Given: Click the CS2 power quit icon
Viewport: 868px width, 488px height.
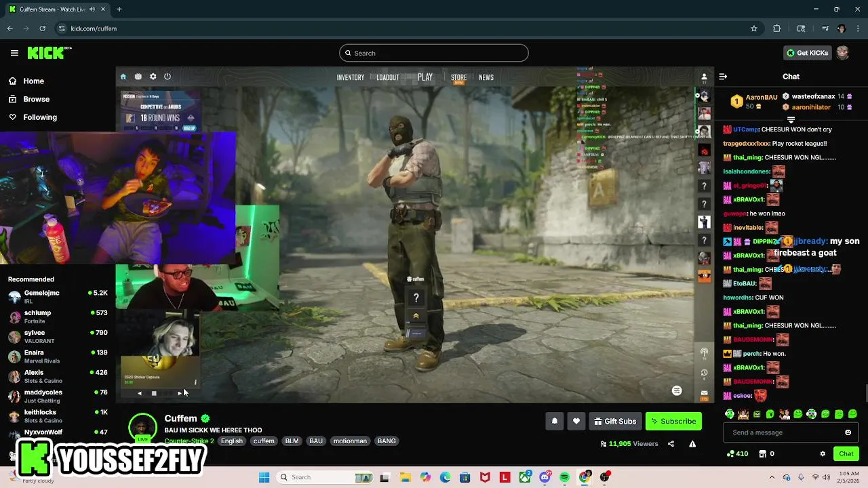Looking at the screenshot, I should point(167,77).
